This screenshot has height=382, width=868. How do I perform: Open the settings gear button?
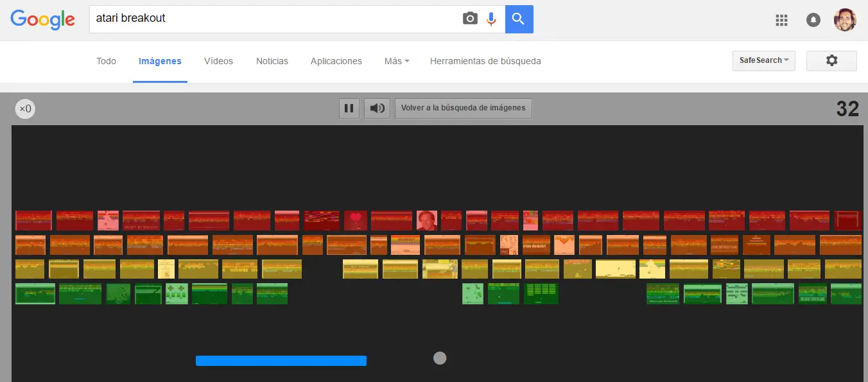[831, 60]
